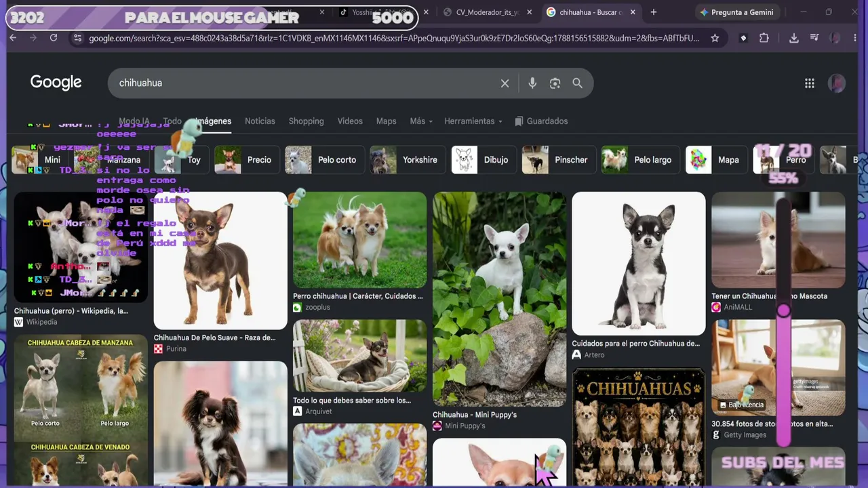Open the white chihuahua on rock image
868x488 pixels.
[499, 299]
